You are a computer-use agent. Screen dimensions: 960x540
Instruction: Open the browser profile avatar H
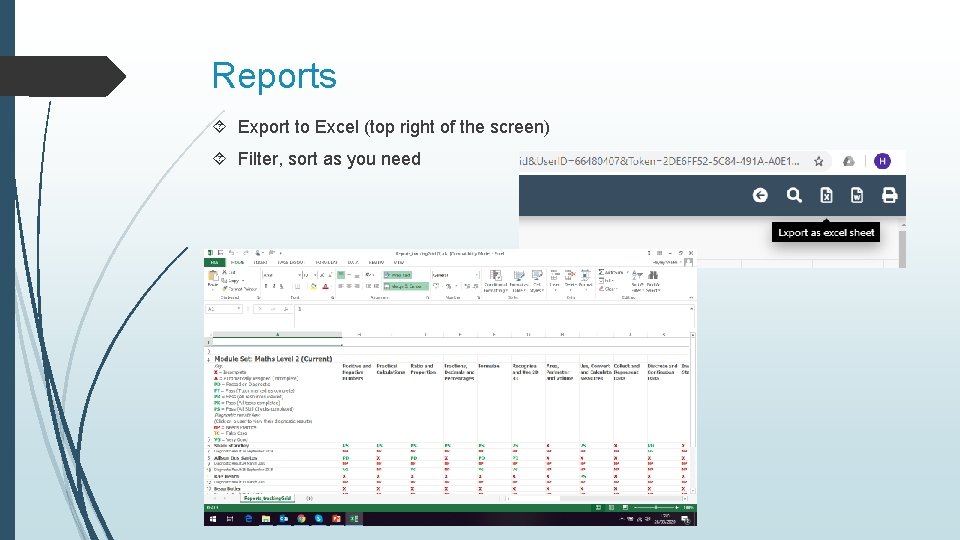click(x=882, y=161)
